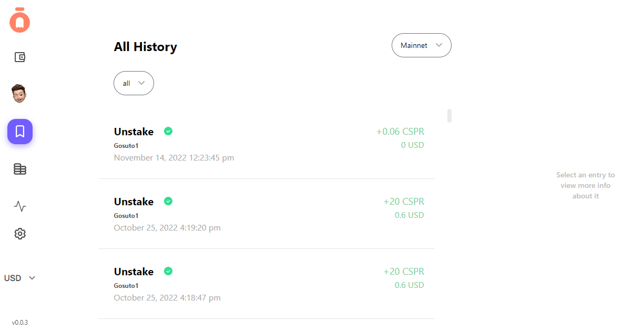The image size is (644, 330).
Task: Click the Gosuto1 label on November entry
Action: (x=126, y=145)
